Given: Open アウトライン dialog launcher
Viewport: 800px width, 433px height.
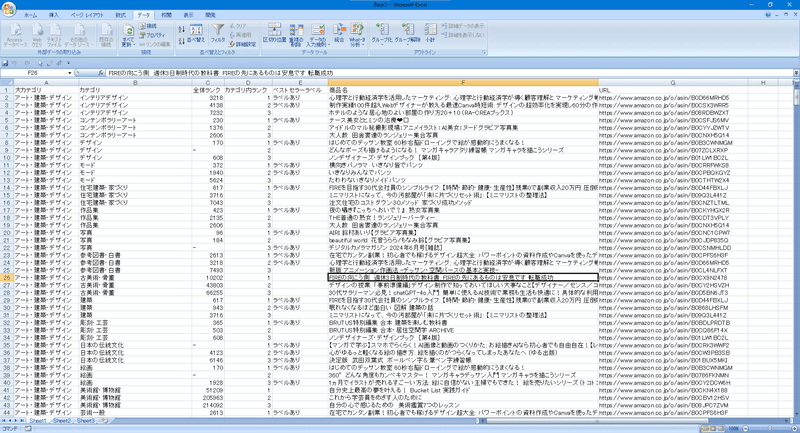Looking at the screenshot, I should [x=484, y=52].
